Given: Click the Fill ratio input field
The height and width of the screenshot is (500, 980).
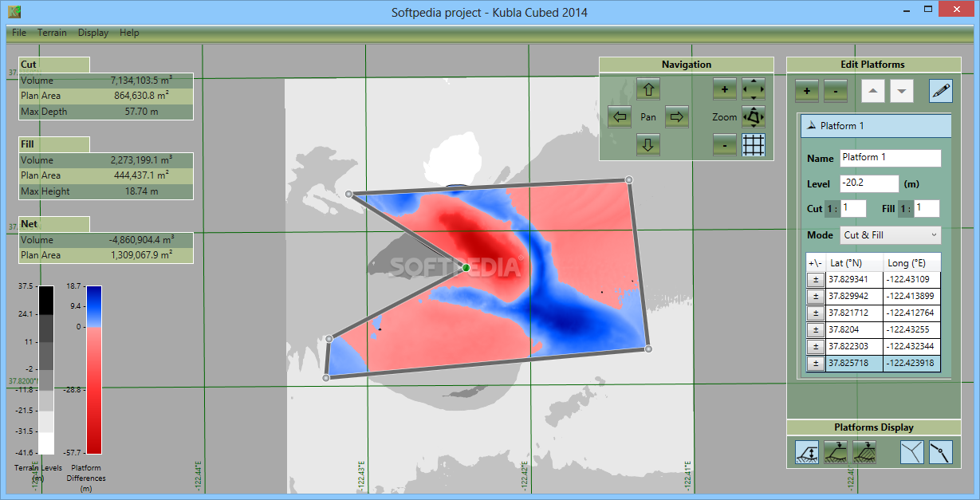Looking at the screenshot, I should click(x=927, y=208).
